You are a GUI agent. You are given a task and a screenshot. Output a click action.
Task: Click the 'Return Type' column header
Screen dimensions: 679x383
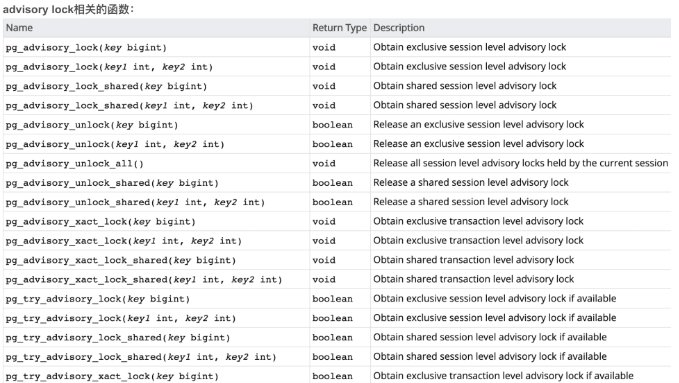coord(340,28)
